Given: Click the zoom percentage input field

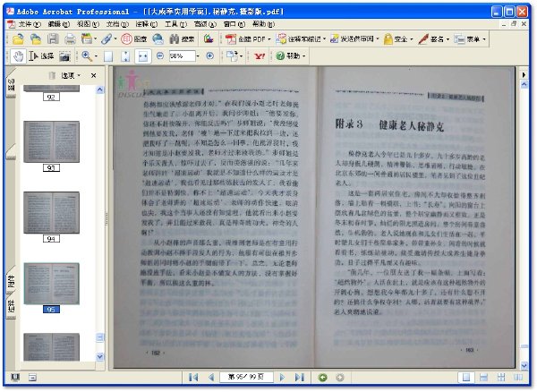Looking at the screenshot, I should coord(183,55).
